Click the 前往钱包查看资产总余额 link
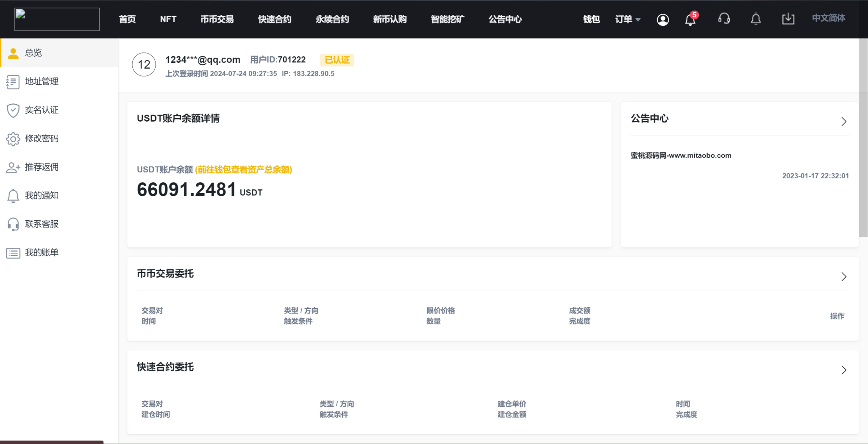This screenshot has width=868, height=444. tap(243, 169)
